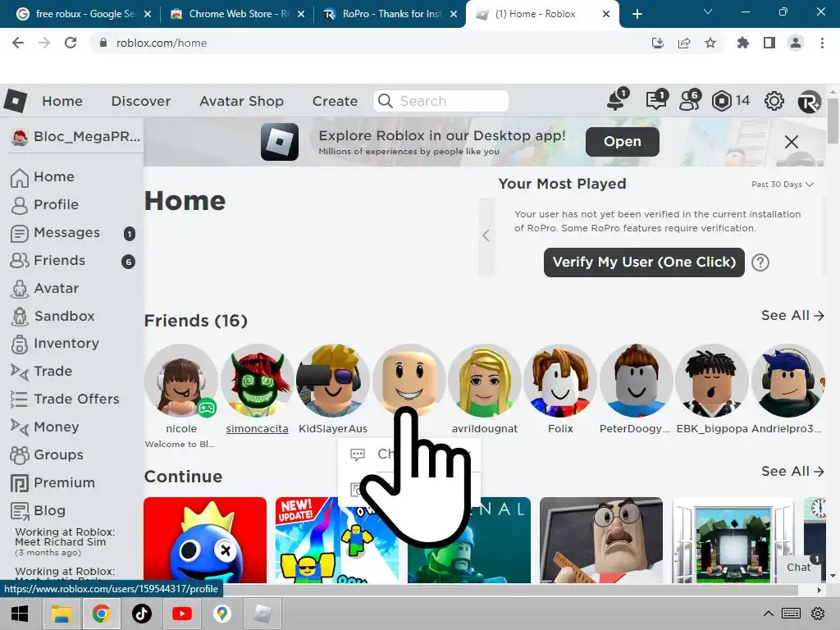Click Create in the top navigation

click(335, 101)
